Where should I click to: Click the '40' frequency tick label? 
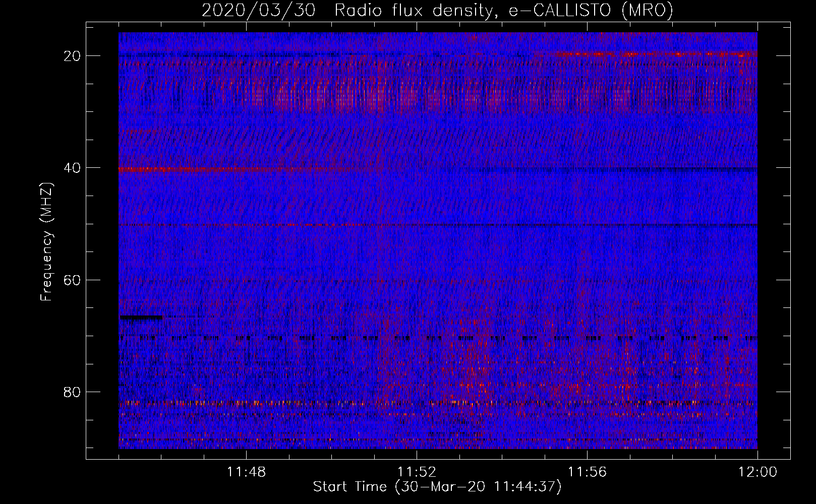[73, 168]
